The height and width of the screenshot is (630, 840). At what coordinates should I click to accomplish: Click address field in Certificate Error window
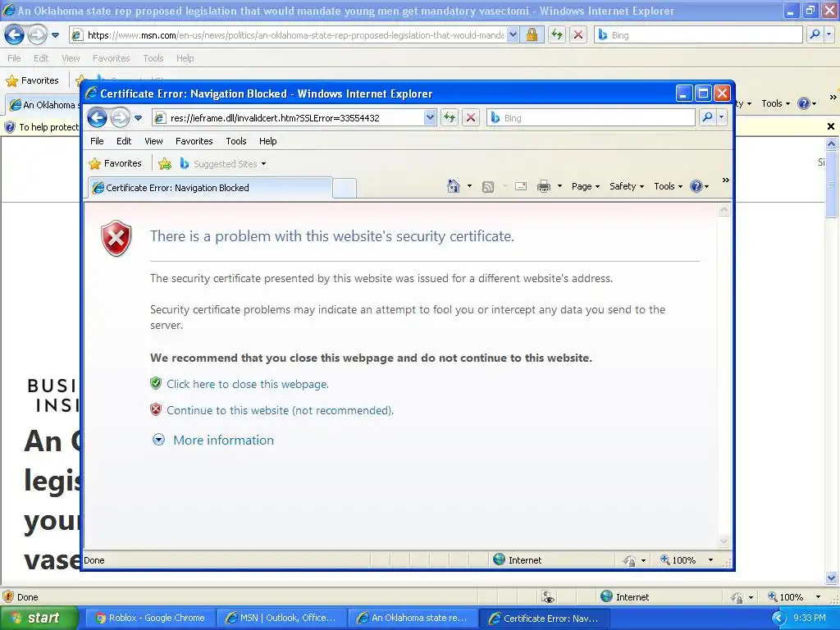294,118
